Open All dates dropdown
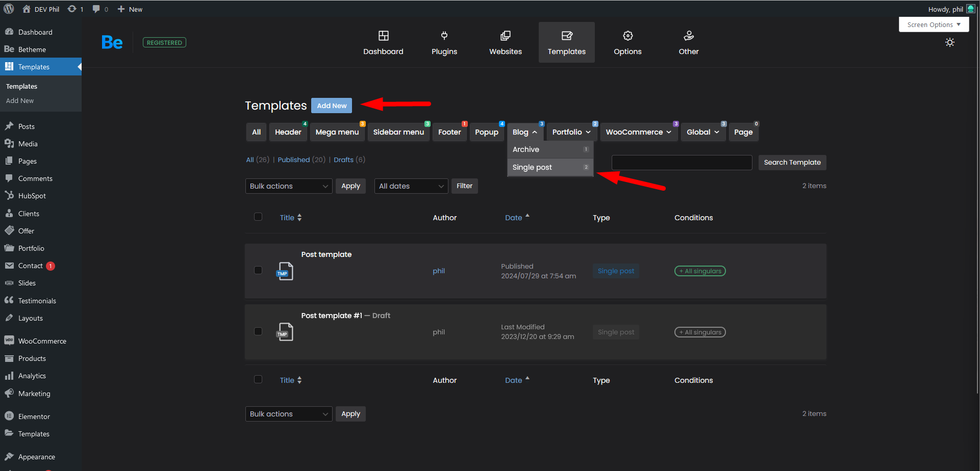 click(x=411, y=186)
